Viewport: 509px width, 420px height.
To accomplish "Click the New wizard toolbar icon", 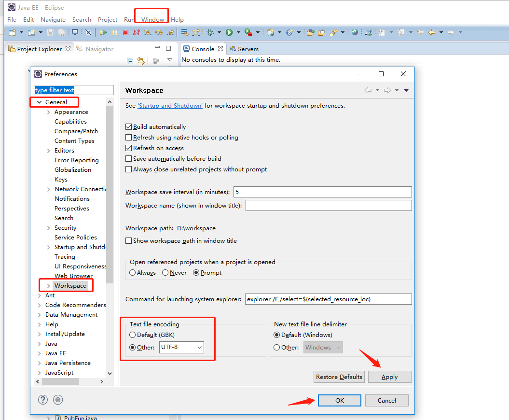I will (x=13, y=32).
